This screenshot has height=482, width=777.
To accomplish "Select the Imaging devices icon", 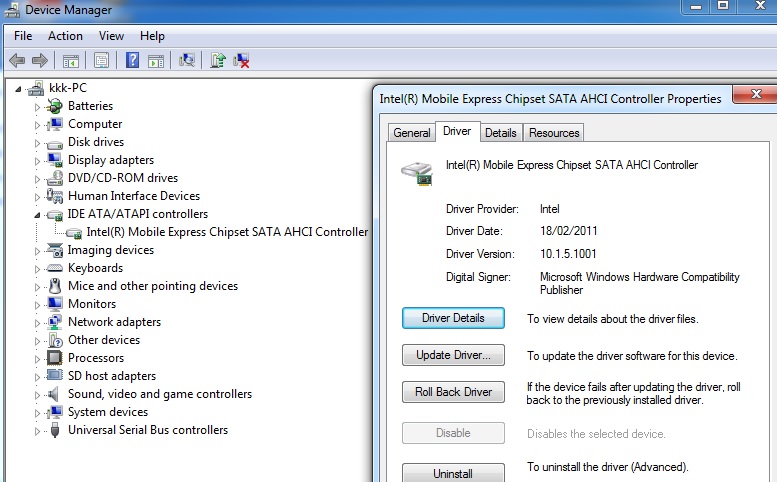I will [x=54, y=250].
